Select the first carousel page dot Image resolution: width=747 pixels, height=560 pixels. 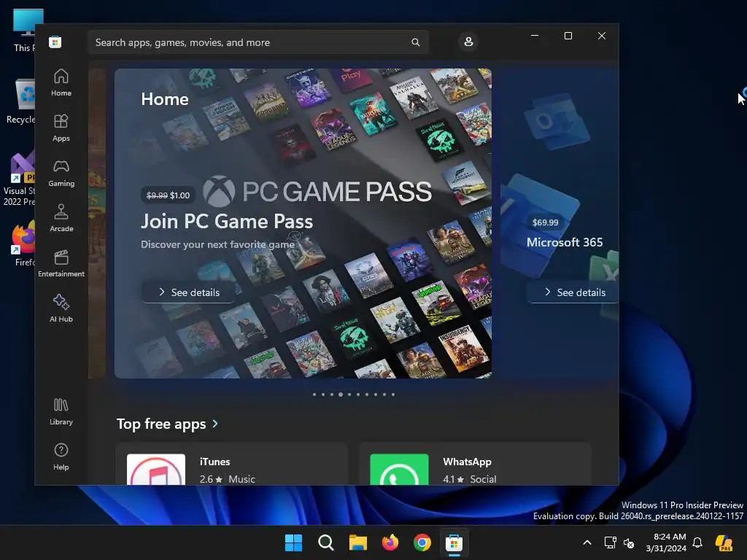(314, 394)
